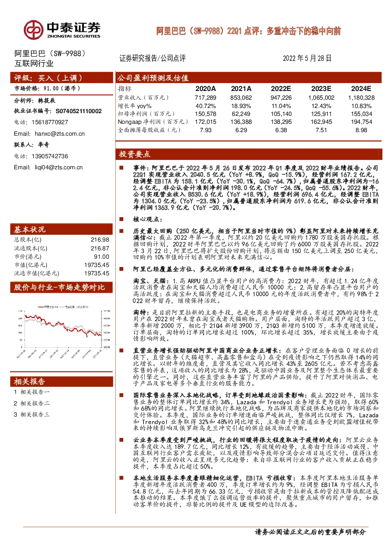Click revenue value 1,180,328
Image resolution: width=392 pixels, height=555 pixels.
pyautogui.click(x=361, y=98)
